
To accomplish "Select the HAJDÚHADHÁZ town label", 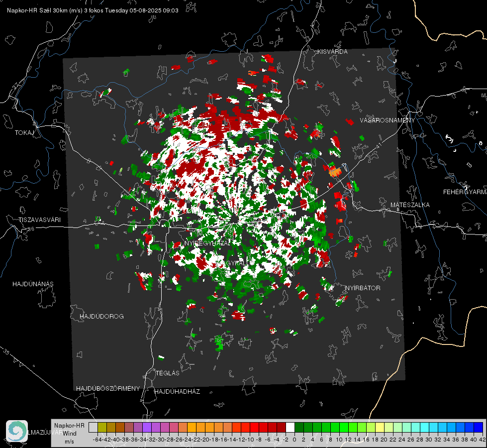I will tap(177, 392).
